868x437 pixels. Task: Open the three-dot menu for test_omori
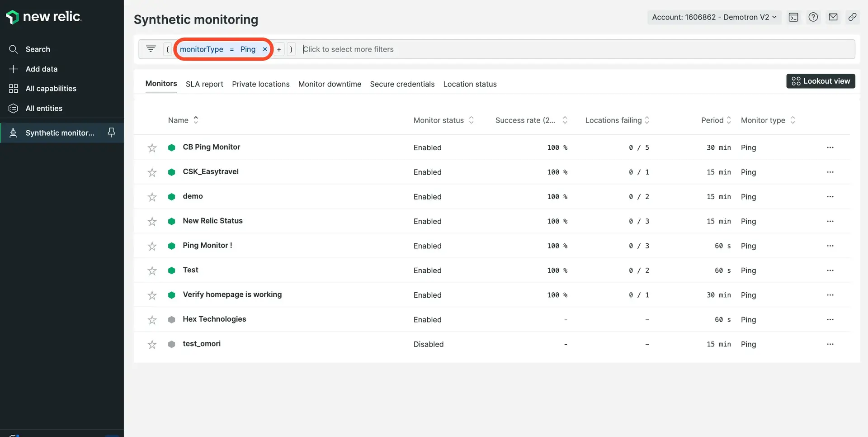(x=830, y=344)
